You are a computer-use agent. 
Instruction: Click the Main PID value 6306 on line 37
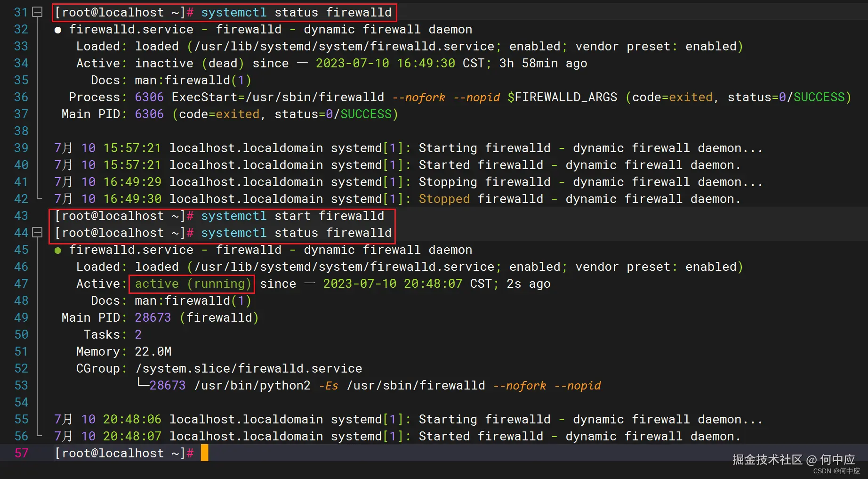pyautogui.click(x=149, y=114)
